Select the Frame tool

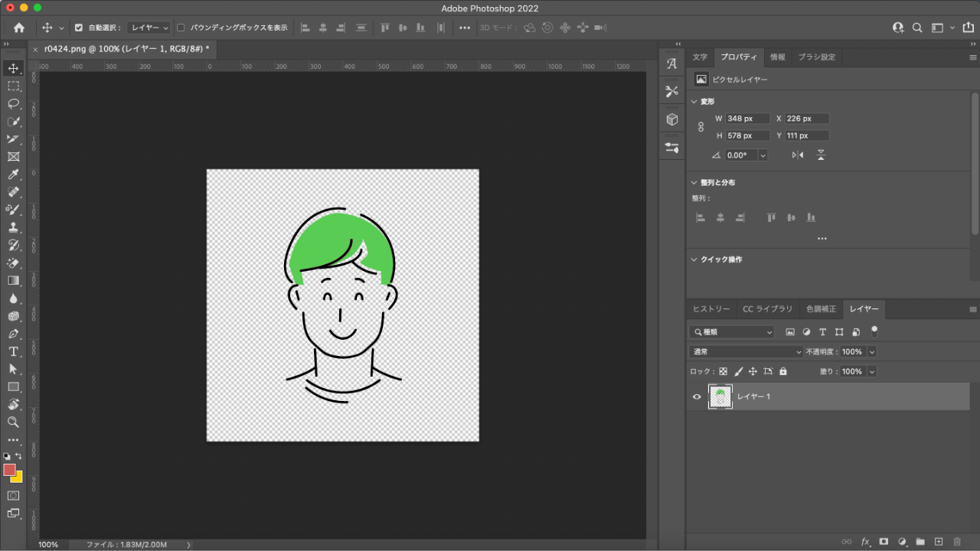coord(14,157)
